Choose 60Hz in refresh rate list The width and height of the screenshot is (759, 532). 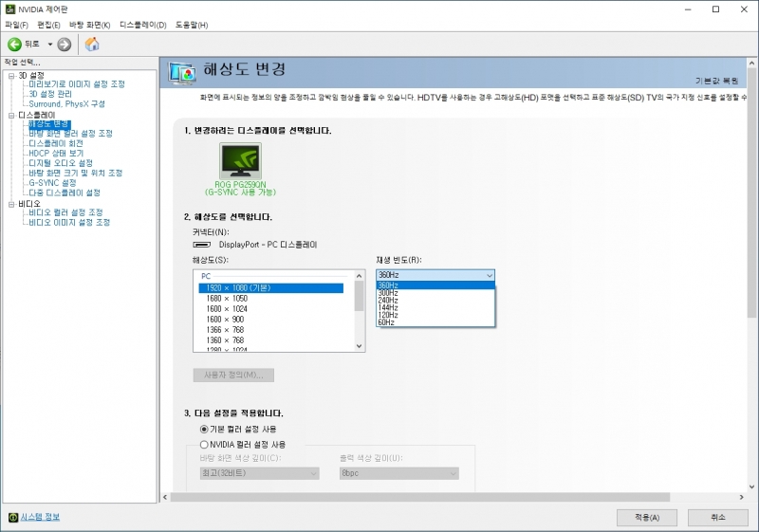pyautogui.click(x=435, y=322)
